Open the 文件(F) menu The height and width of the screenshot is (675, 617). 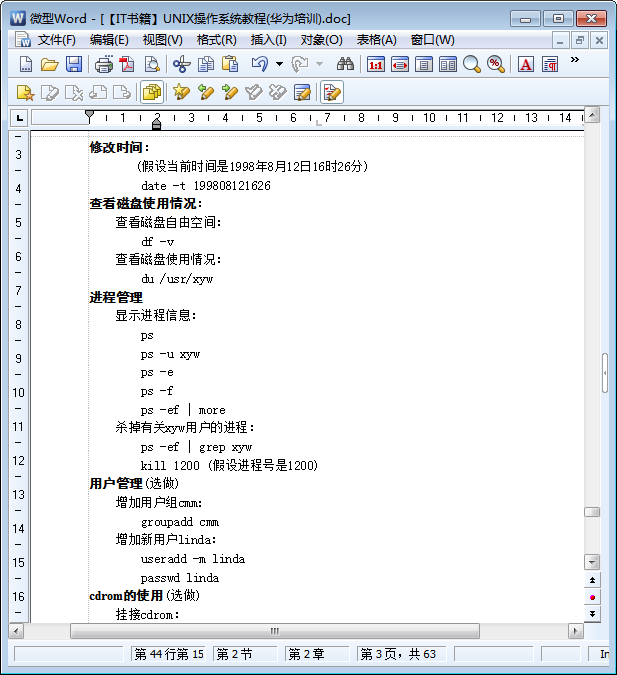[56, 40]
